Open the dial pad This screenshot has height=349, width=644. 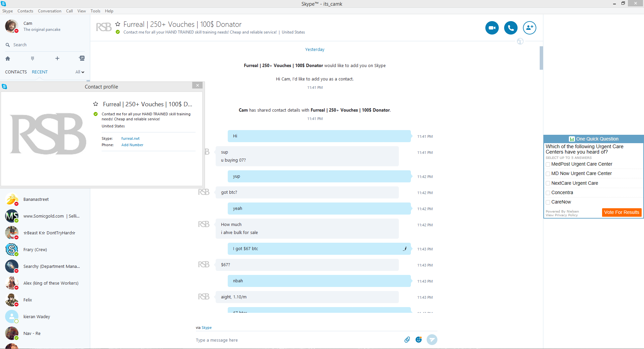[33, 58]
